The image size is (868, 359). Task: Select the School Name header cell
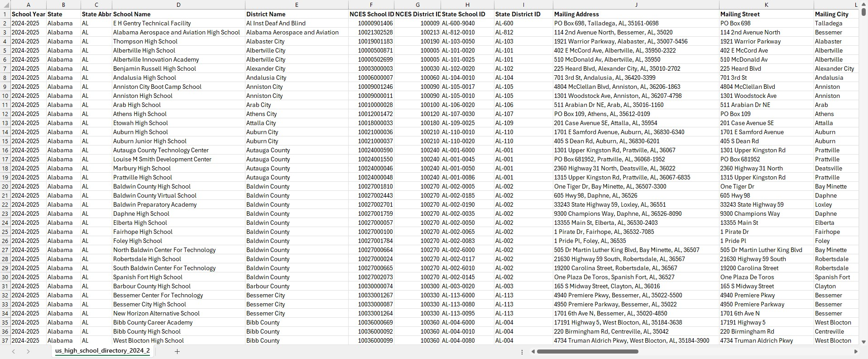pos(178,14)
